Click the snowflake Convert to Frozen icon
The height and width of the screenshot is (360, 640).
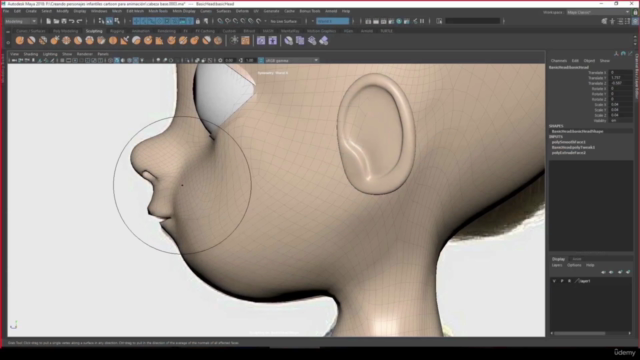234,40
